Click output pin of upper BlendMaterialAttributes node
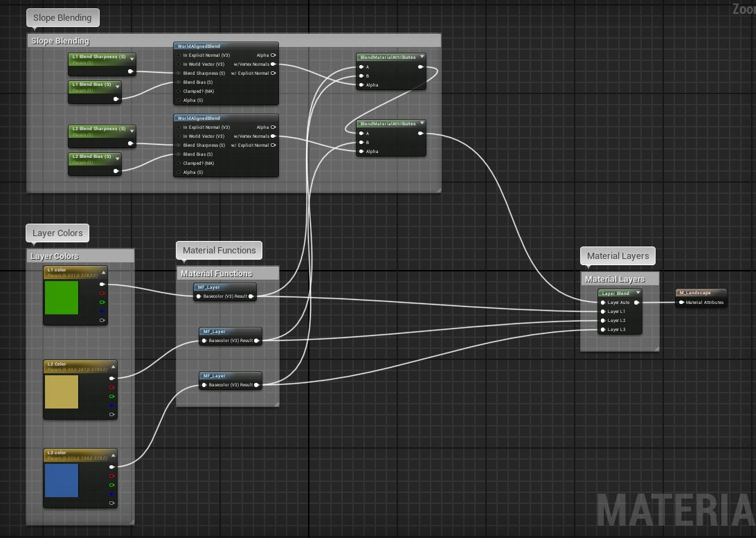 [420, 67]
